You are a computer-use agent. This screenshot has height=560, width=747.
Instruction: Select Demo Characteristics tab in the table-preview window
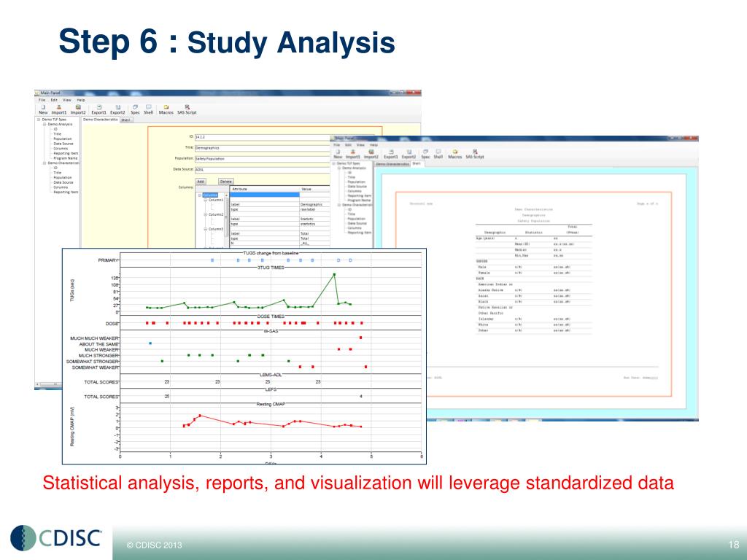coord(393,164)
